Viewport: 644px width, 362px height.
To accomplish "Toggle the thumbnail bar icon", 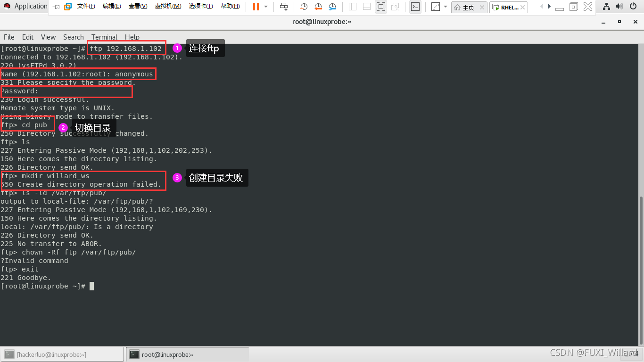I will [366, 7].
